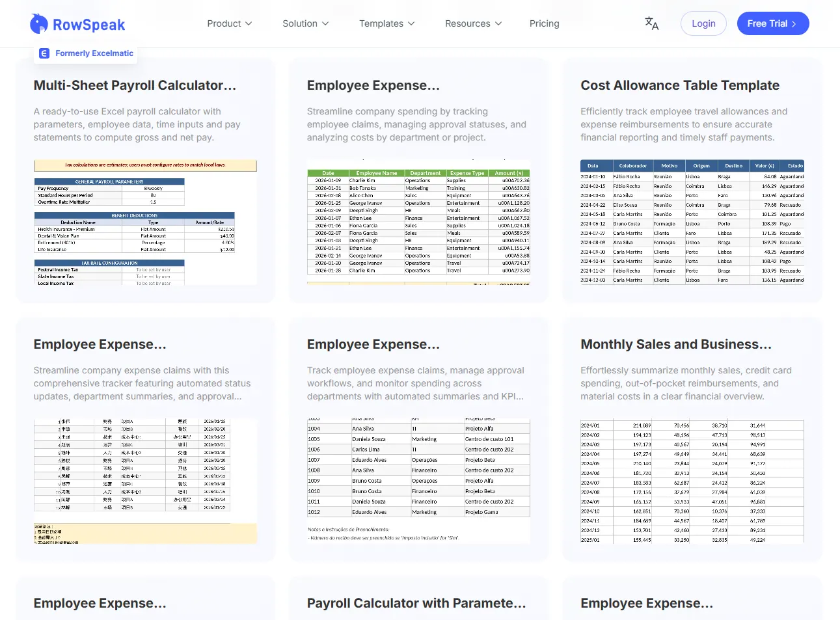Click the RowSpeak bird logo icon
This screenshot has width=840, height=620.
pyautogui.click(x=39, y=24)
